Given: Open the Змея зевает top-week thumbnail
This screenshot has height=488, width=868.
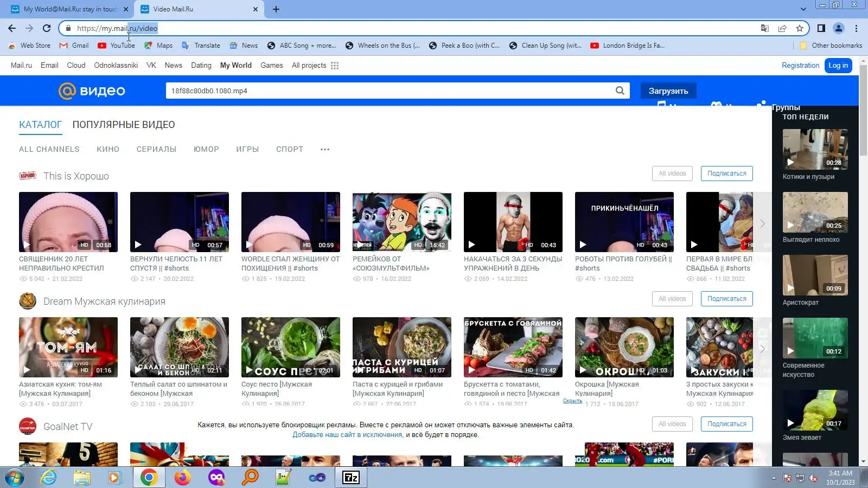Looking at the screenshot, I should 815,410.
